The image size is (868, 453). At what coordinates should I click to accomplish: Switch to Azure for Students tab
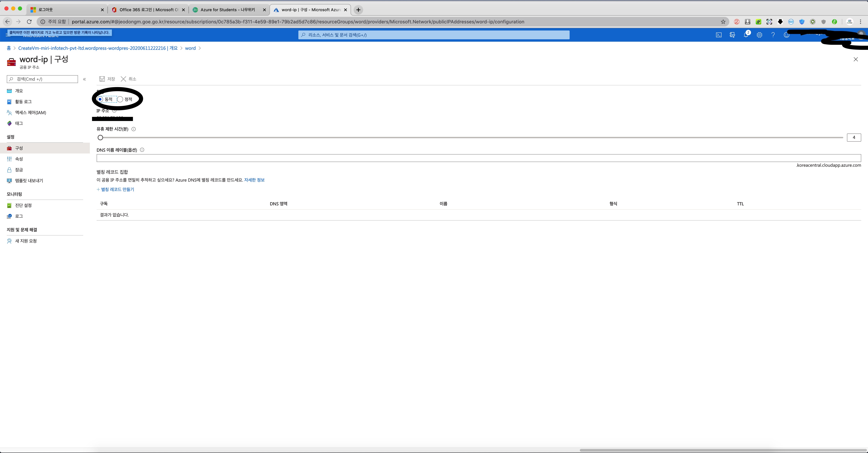228,10
